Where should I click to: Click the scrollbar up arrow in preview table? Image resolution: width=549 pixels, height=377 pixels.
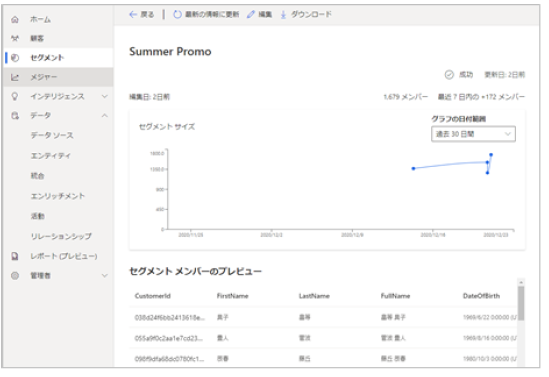(521, 282)
